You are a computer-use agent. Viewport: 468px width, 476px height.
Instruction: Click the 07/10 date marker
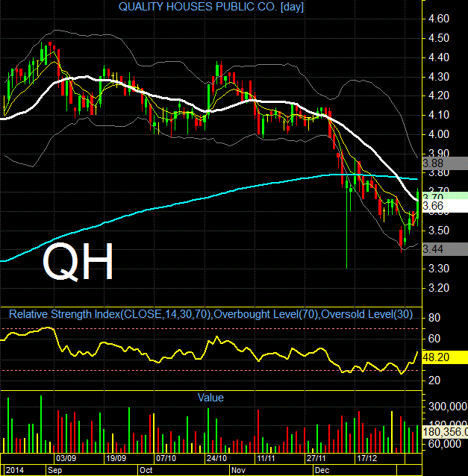(x=166, y=458)
